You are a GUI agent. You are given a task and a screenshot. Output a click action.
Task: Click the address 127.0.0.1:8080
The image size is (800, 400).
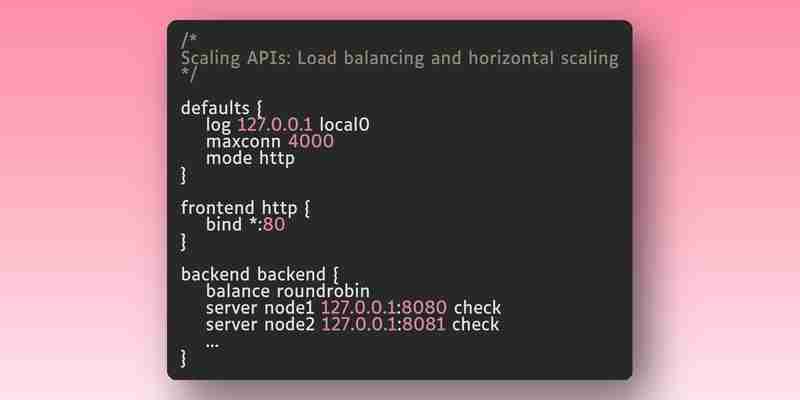(x=384, y=308)
